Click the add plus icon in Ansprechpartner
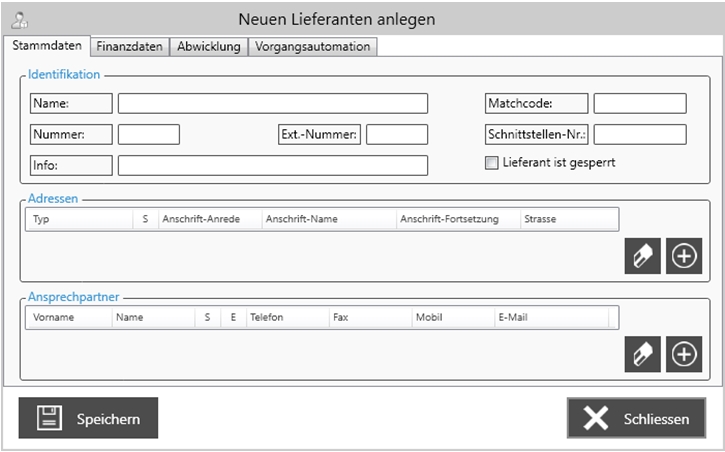 click(x=684, y=354)
